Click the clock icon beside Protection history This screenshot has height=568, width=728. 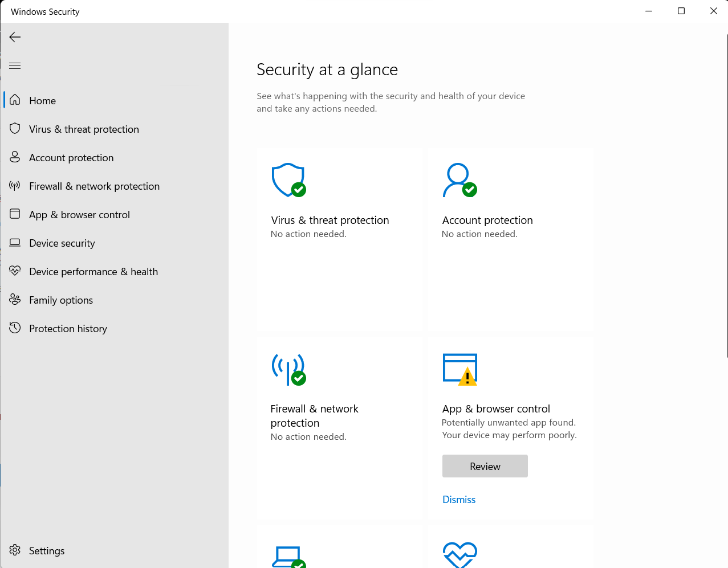pos(15,328)
